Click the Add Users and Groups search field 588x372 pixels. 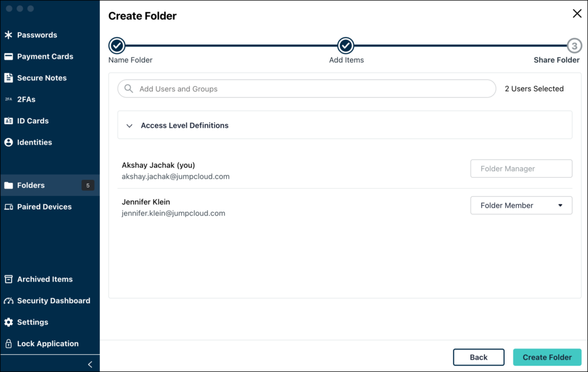pos(306,89)
